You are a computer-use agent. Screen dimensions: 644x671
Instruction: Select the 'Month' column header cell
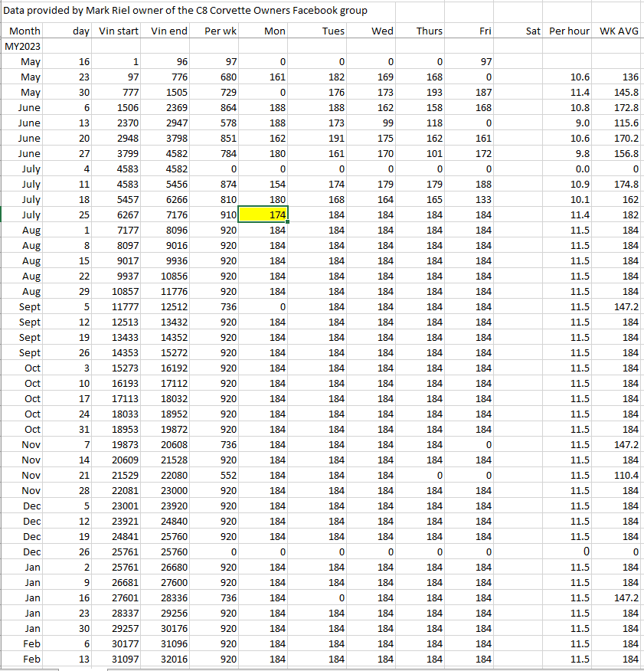25,31
